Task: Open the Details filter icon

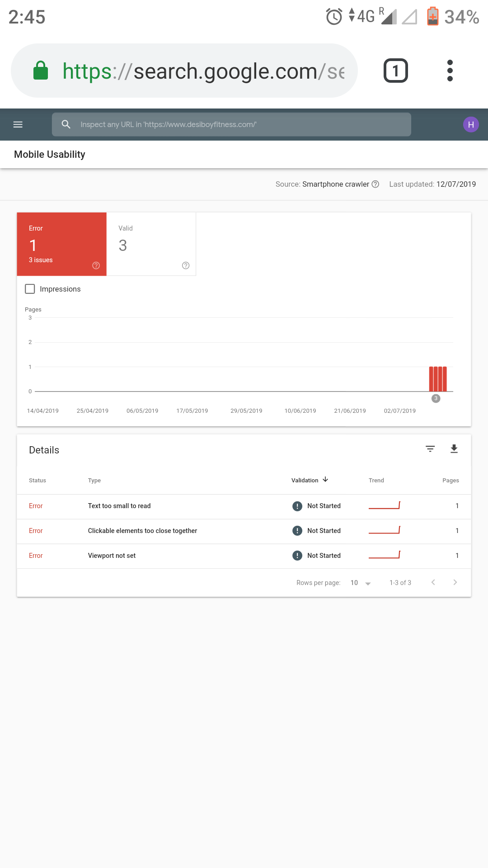Action: [x=430, y=449]
